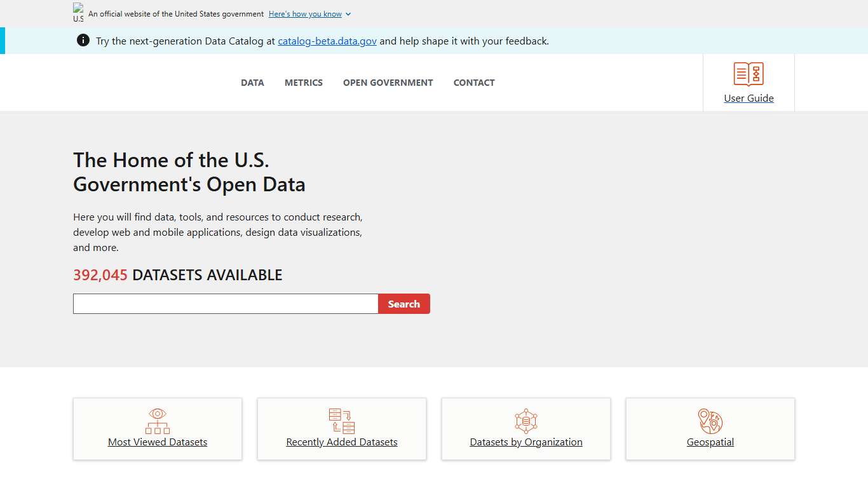This screenshot has width=868, height=488.
Task: Click the Geospatial globe pin icon
Action: point(710,421)
